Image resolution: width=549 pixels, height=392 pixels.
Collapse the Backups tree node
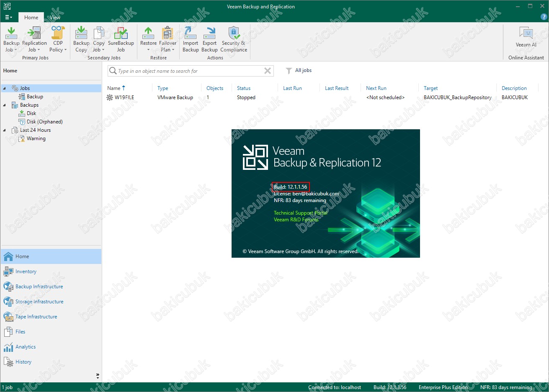pyautogui.click(x=4, y=105)
